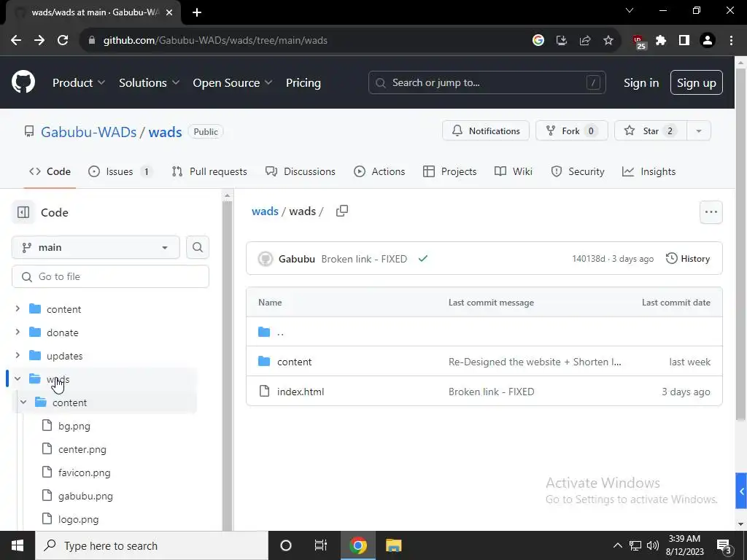This screenshot has width=747, height=560.
Task: Switch to the Insights tab
Action: pyautogui.click(x=649, y=171)
